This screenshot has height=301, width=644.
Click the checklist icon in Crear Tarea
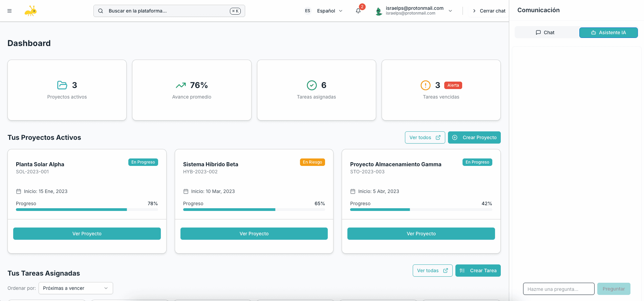[x=462, y=271]
